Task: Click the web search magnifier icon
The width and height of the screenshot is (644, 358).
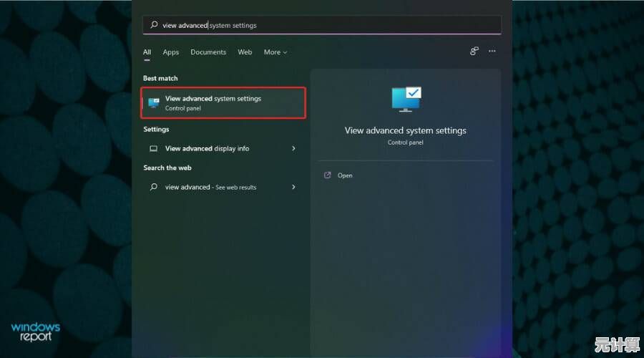Action: (x=153, y=187)
